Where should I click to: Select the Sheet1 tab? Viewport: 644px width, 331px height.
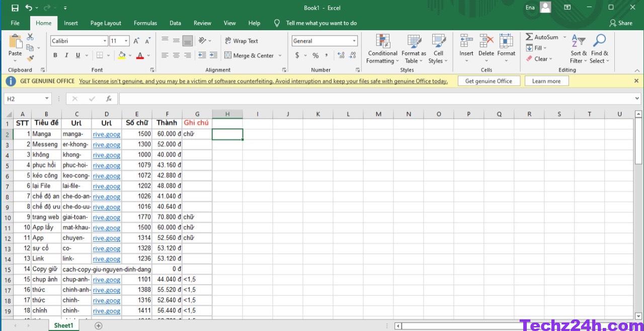[x=63, y=325]
